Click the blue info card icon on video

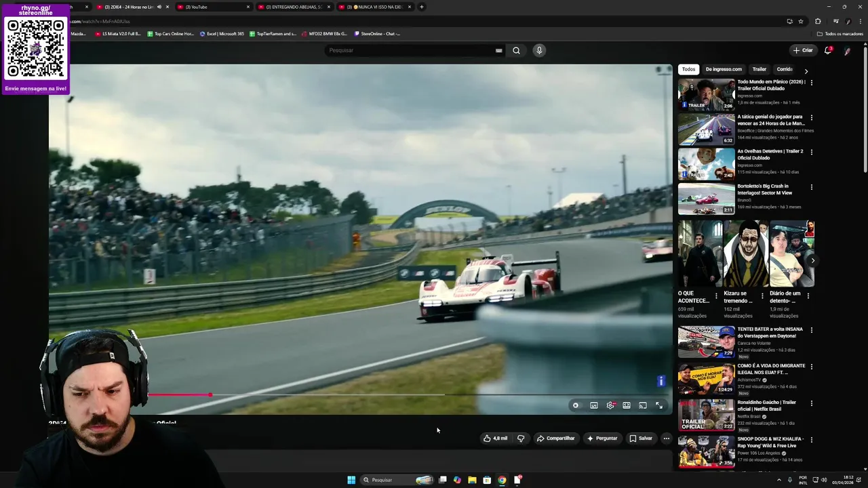[x=661, y=382]
